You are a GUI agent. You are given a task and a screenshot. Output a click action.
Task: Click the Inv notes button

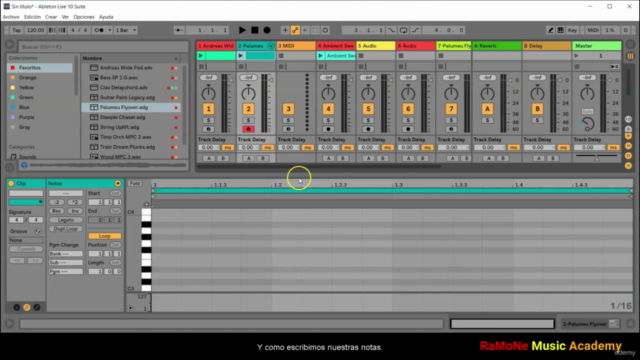(x=75, y=211)
